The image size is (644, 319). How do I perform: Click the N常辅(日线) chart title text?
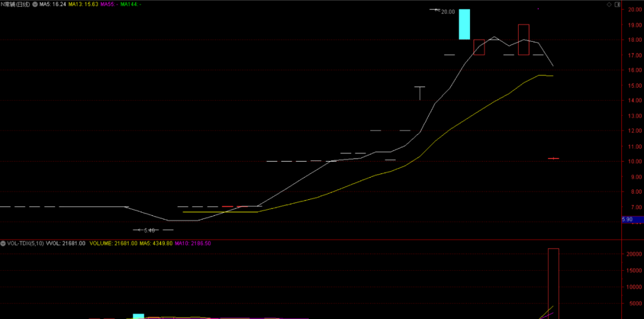[x=16, y=4]
